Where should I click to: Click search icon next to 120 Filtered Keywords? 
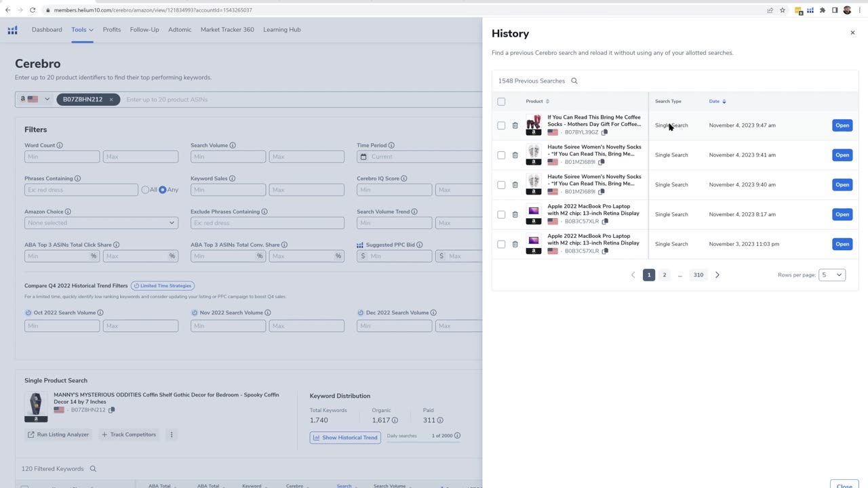pyautogui.click(x=93, y=468)
